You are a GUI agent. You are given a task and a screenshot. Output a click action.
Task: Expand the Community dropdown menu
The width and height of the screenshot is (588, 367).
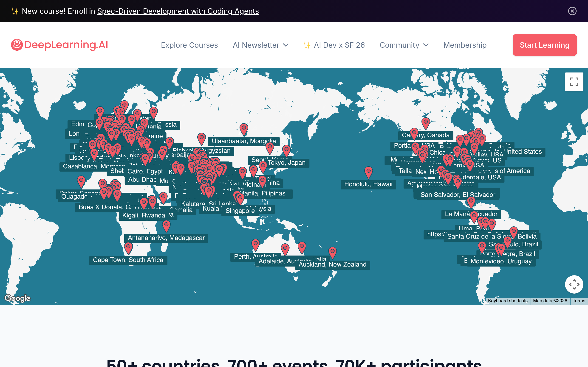[404, 45]
